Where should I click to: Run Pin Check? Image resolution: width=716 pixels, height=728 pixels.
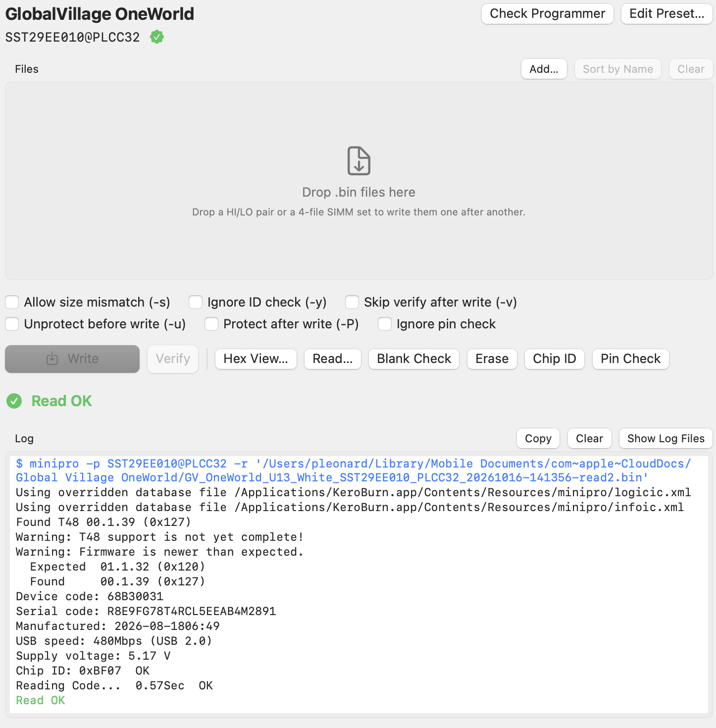point(631,359)
